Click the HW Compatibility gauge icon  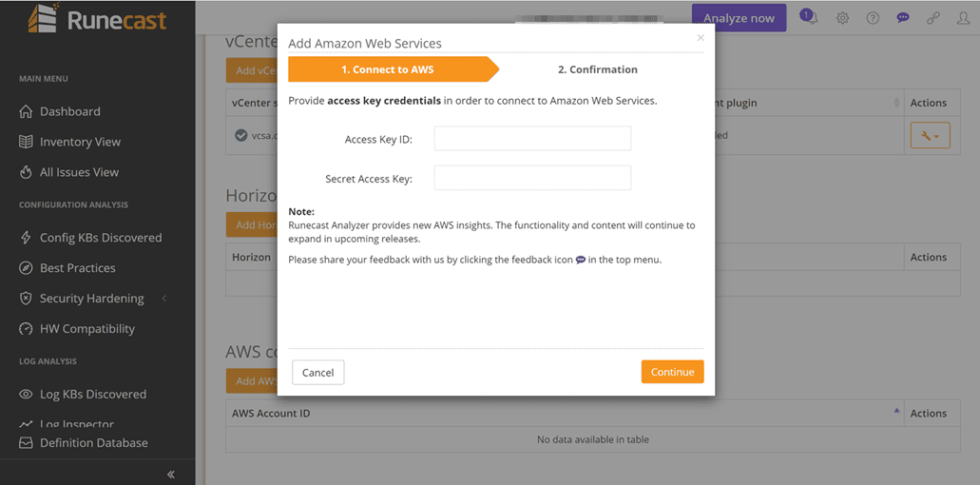click(26, 329)
